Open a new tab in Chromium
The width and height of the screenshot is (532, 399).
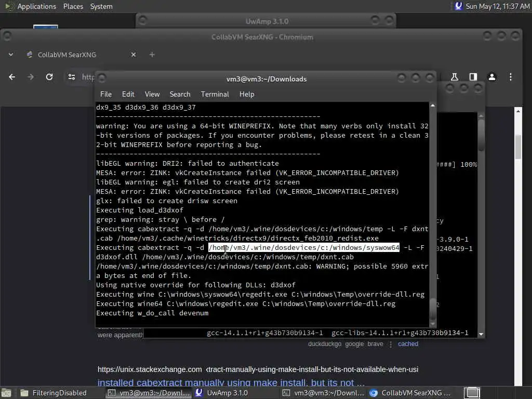point(152,55)
